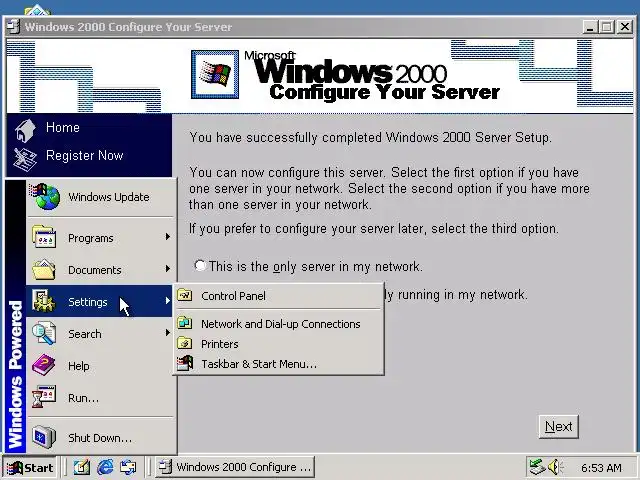This screenshot has width=640, height=480.
Task: Expand the Settings submenu arrow
Action: pos(167,301)
